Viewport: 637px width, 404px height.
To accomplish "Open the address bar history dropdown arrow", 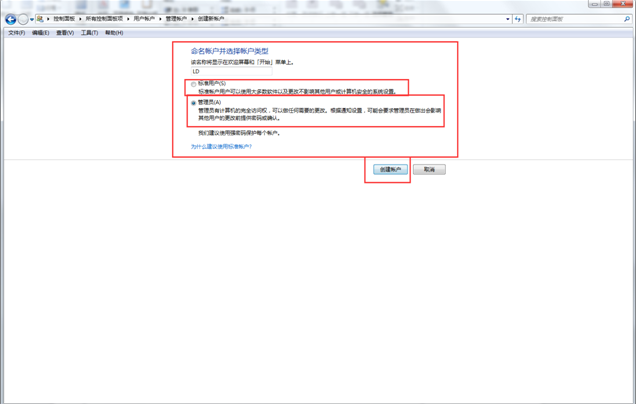I will 508,19.
